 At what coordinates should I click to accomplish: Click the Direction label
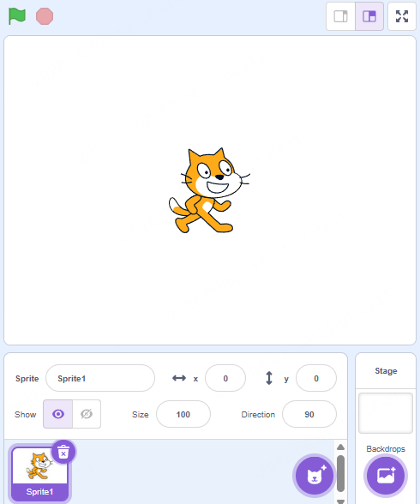click(x=258, y=414)
